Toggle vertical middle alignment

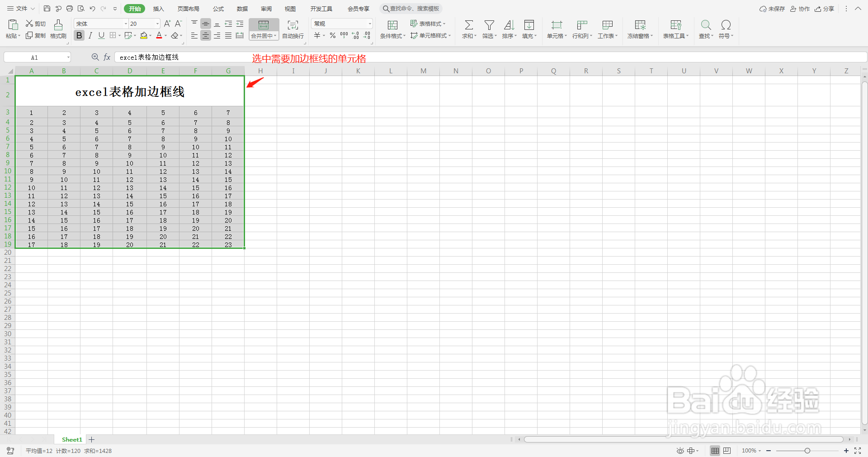(x=206, y=24)
